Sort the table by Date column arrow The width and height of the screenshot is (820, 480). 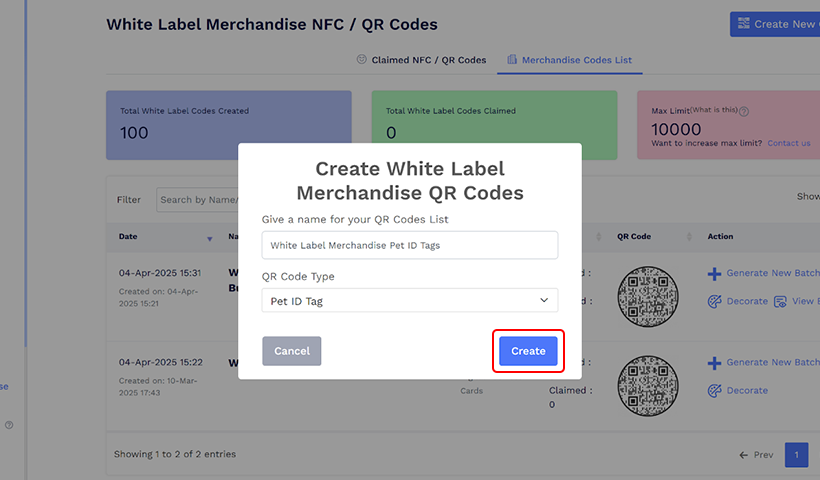pyautogui.click(x=209, y=238)
